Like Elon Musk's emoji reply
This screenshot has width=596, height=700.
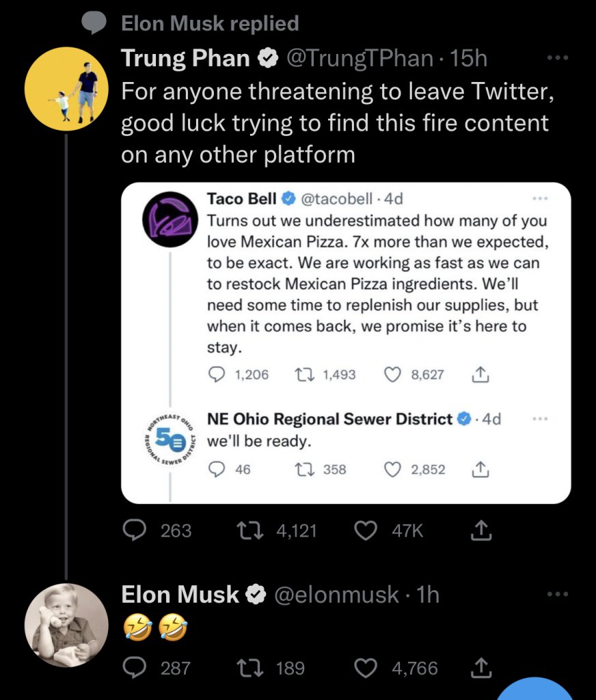pos(368,668)
